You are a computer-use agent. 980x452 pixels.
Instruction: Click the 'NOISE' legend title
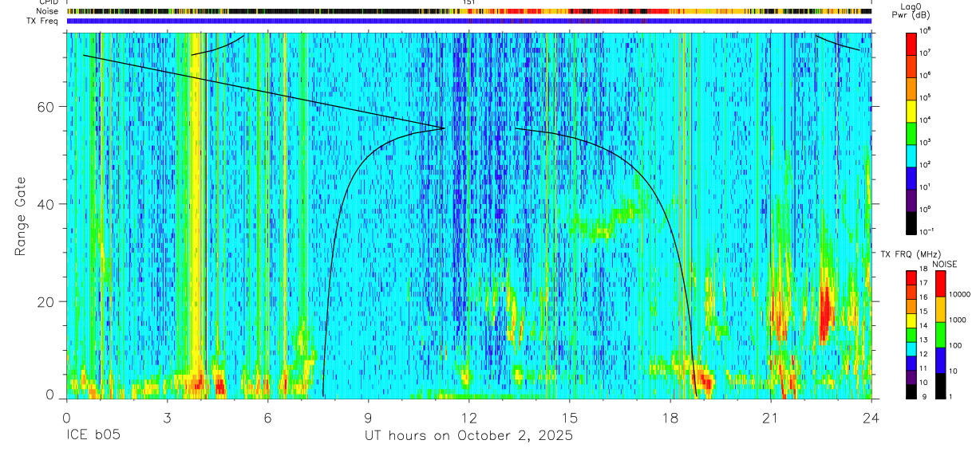pyautogui.click(x=944, y=264)
